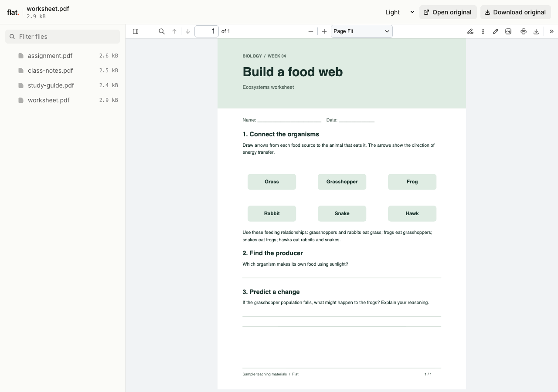Click the Grasshopper box in worksheet

(342, 182)
